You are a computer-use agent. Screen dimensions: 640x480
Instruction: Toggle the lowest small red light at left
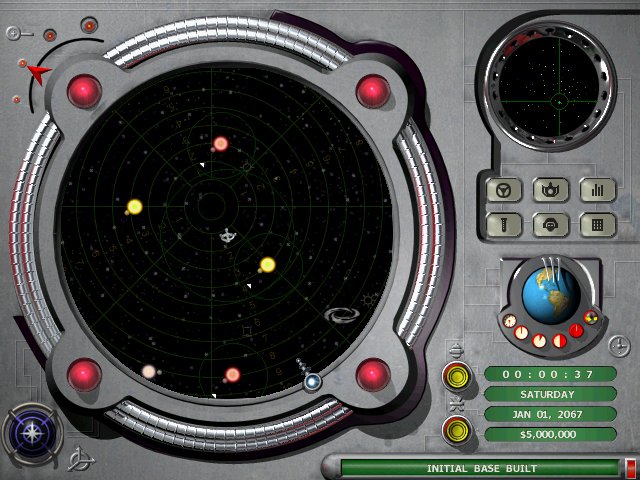point(16,99)
